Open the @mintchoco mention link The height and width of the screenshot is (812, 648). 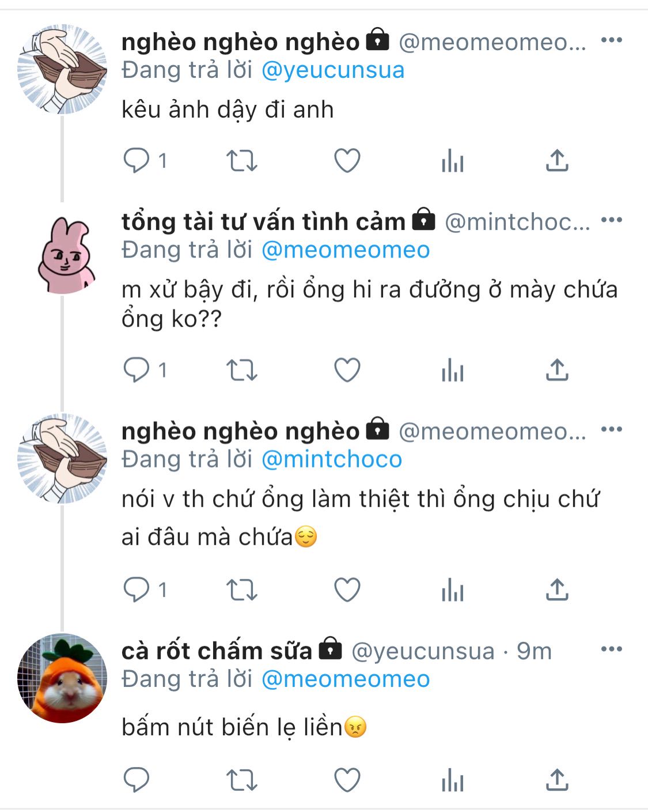coord(332,459)
